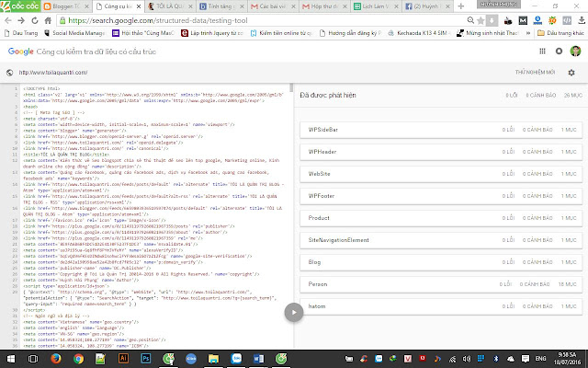Close the Công cụ kiểm tra tab

click(x=139, y=6)
